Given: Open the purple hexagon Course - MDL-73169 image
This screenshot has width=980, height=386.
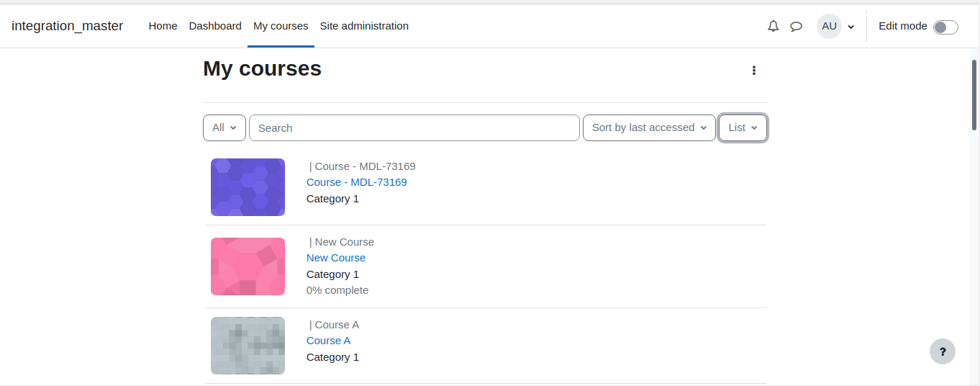Looking at the screenshot, I should coord(248,187).
